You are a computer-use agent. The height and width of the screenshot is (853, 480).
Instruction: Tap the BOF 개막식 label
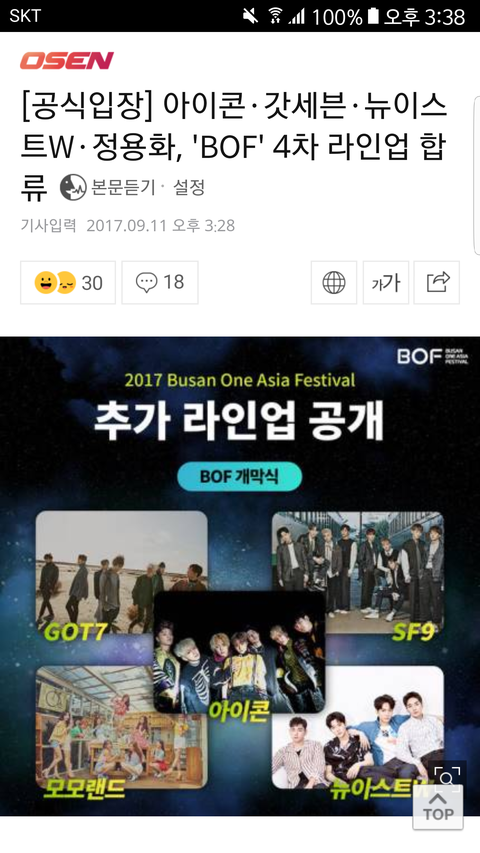pos(239,477)
